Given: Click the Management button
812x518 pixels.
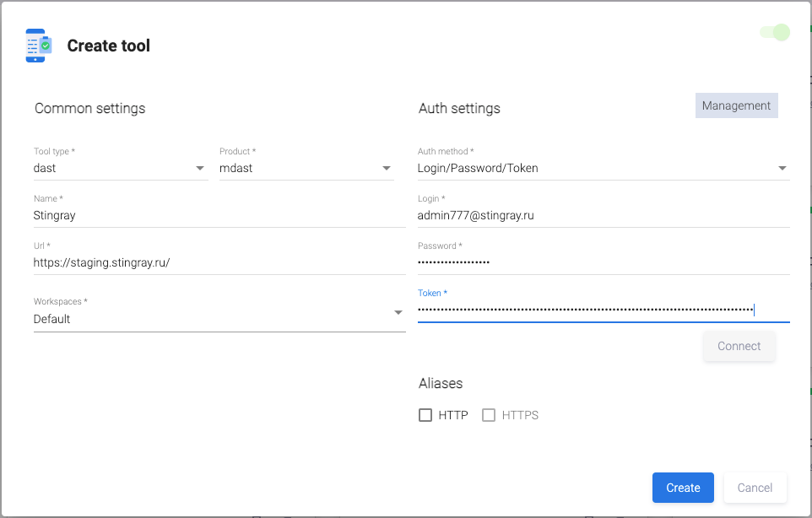Looking at the screenshot, I should pyautogui.click(x=736, y=105).
